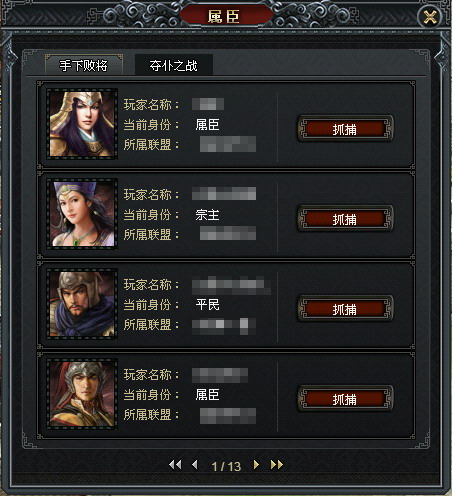Click the blurred player name in first entry
This screenshot has height=497, width=453.
click(208, 104)
